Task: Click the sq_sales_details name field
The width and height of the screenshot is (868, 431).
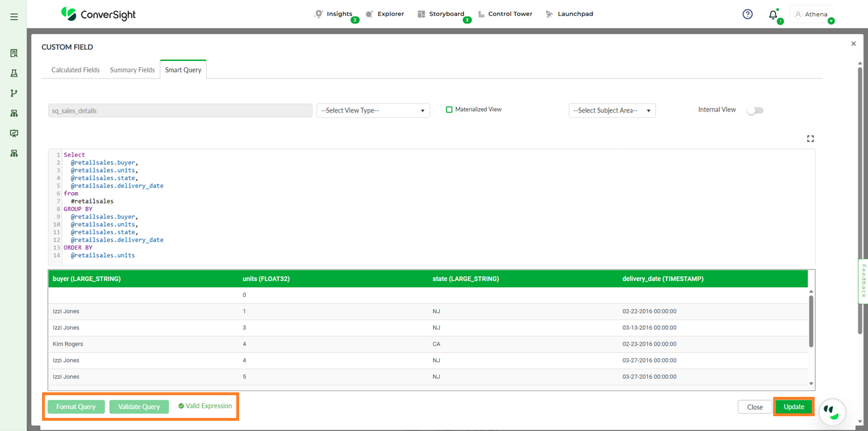Action: click(x=180, y=110)
